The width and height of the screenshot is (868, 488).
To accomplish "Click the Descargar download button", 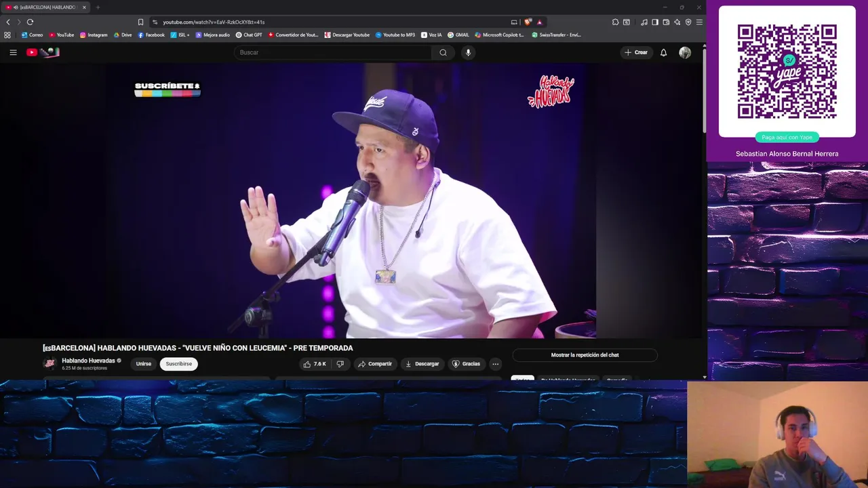I will pos(422,364).
